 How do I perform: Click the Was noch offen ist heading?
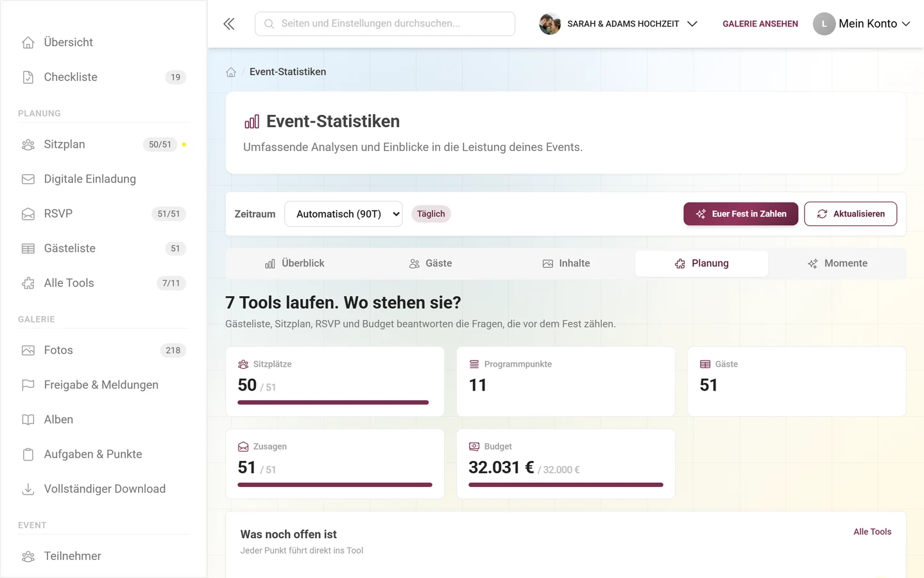(x=289, y=534)
